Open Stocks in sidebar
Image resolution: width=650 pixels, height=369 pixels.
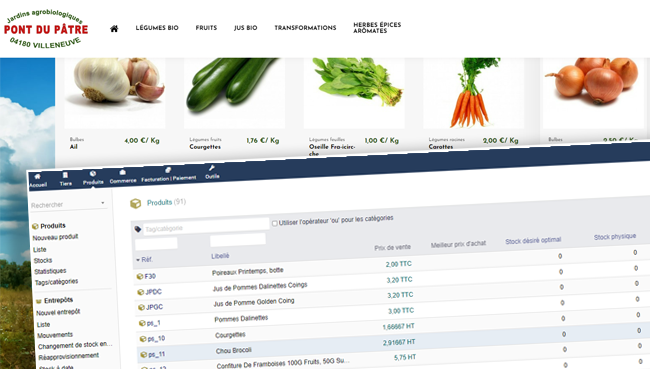click(43, 260)
